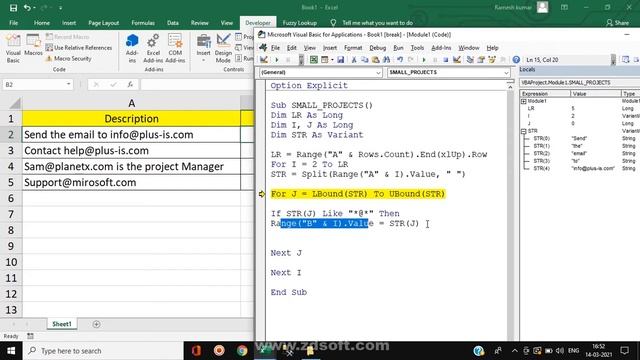
Task: Toggle Design Mode in Controls
Action: (x=223, y=48)
